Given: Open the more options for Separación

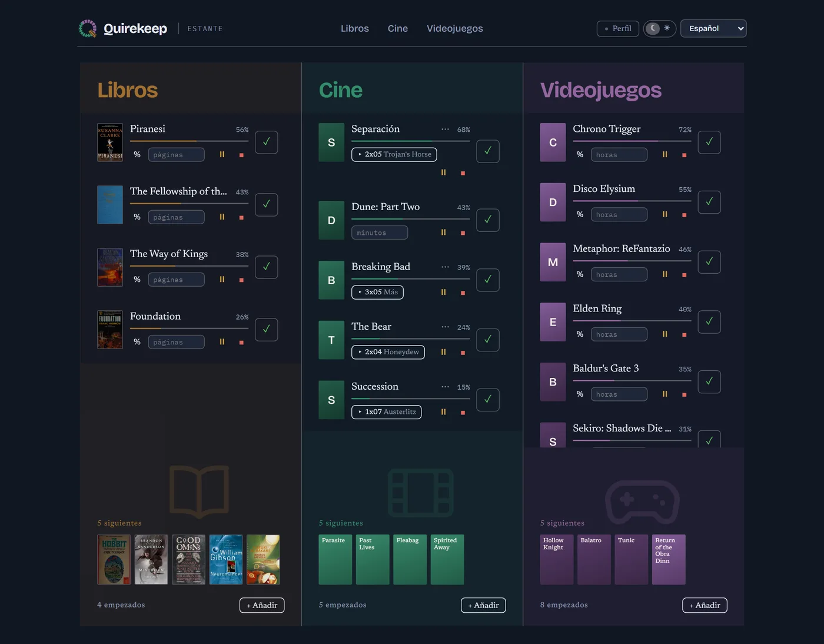Looking at the screenshot, I should tap(445, 130).
